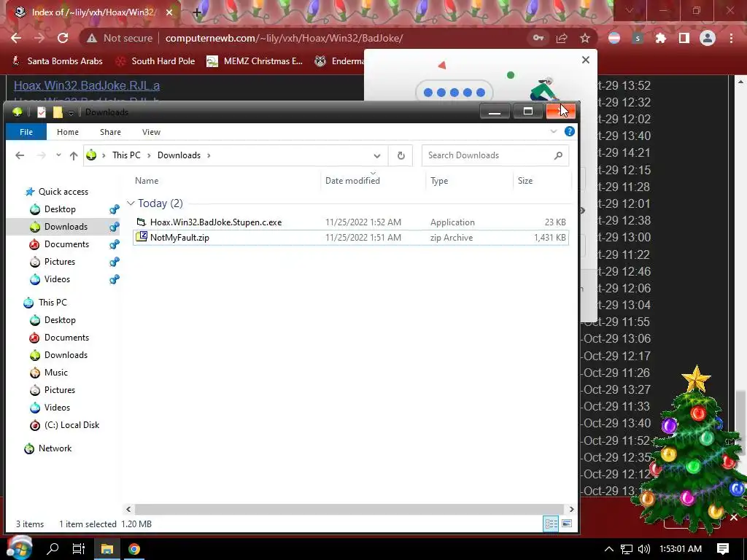Open (C:) Local Disk in sidebar

tap(71, 425)
